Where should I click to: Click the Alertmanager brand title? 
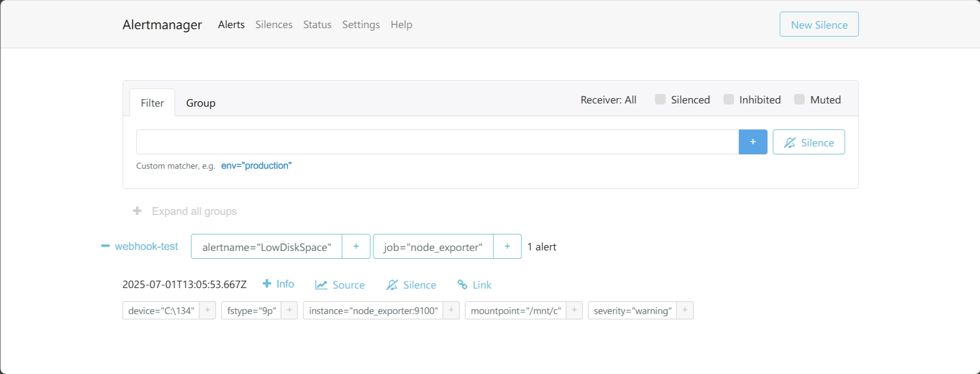[x=162, y=24]
